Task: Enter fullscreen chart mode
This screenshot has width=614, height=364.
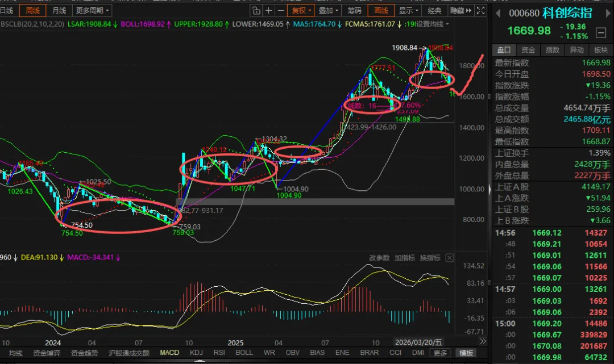Action: (480, 11)
